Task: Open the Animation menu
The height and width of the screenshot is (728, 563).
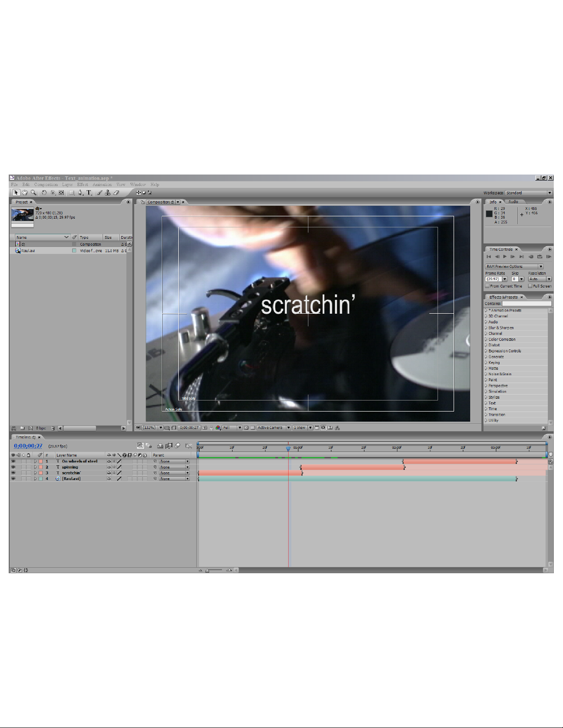Action: pyautogui.click(x=102, y=185)
